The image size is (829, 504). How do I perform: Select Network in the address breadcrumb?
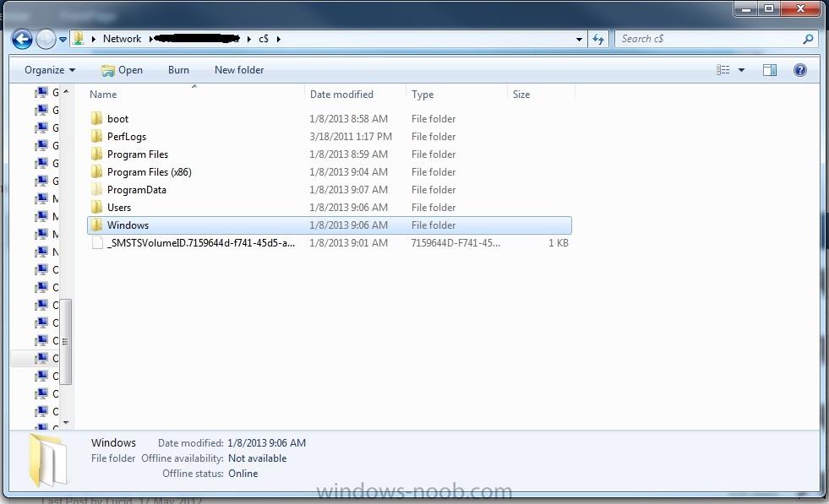coord(122,39)
